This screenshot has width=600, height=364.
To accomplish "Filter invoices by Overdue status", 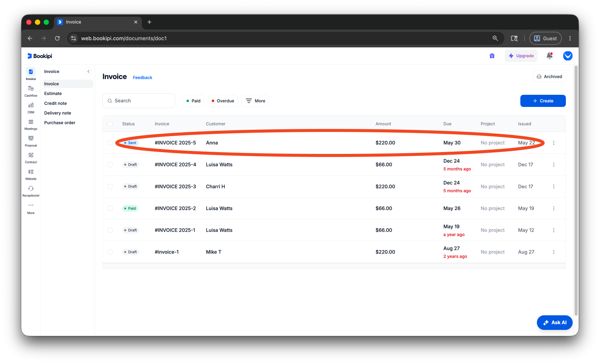I will tap(223, 101).
